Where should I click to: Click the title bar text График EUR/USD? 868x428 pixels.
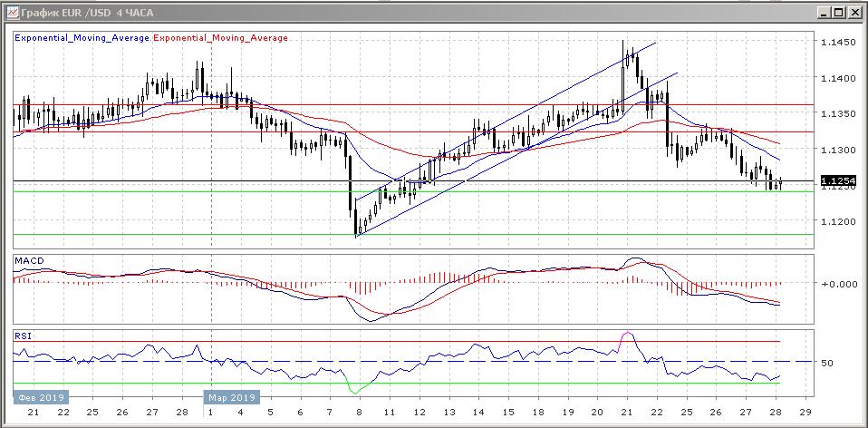(x=78, y=12)
